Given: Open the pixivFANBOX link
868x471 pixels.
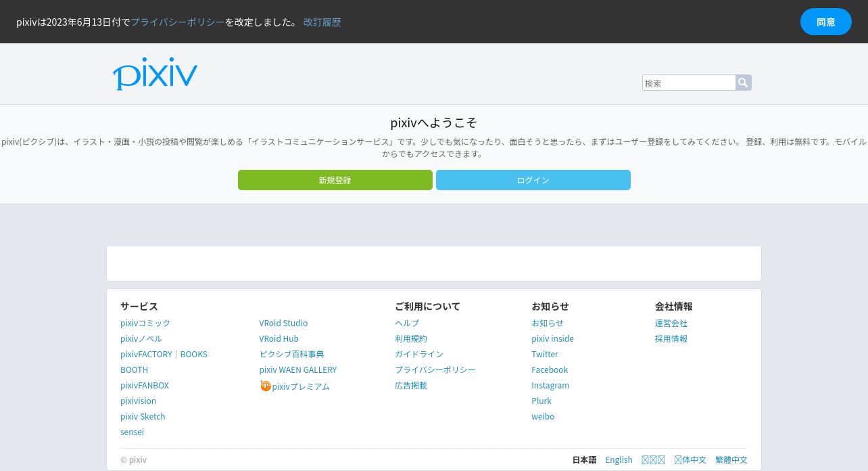Looking at the screenshot, I should point(145,385).
